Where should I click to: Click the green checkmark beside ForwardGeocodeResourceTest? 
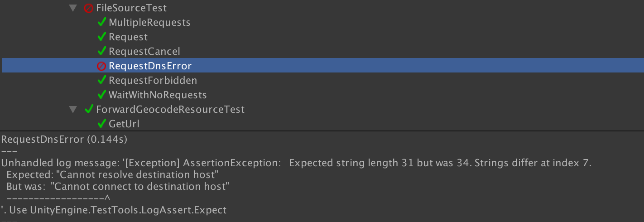pos(89,109)
